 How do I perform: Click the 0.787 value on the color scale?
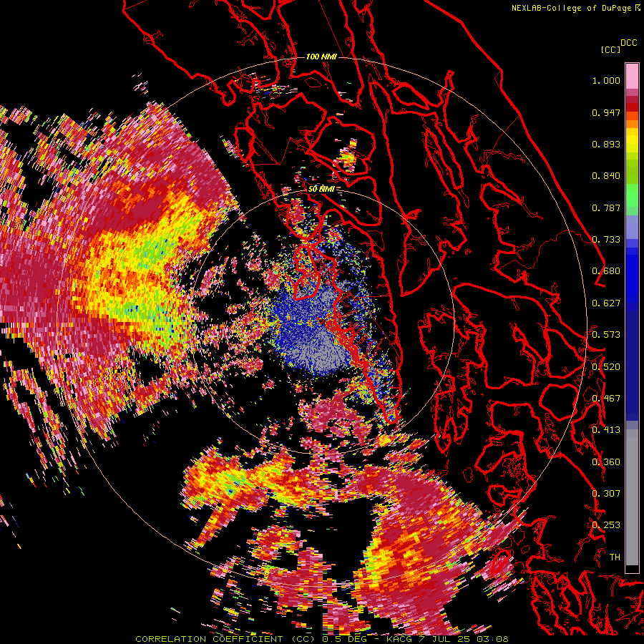606,208
